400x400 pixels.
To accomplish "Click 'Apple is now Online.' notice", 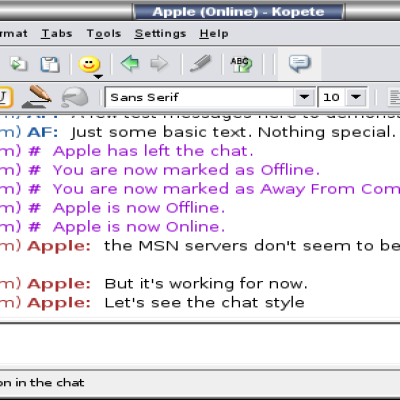I will (139, 227).
